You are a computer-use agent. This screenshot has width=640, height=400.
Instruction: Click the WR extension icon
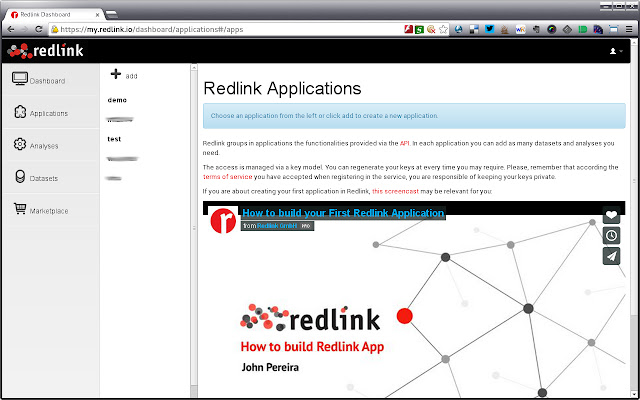tap(520, 29)
